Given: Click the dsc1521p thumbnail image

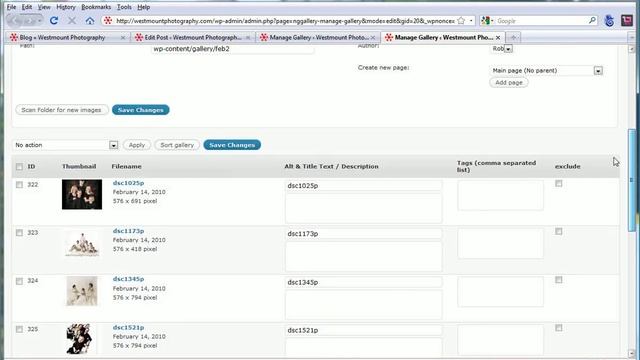Looking at the screenshot, I should coord(79,339).
